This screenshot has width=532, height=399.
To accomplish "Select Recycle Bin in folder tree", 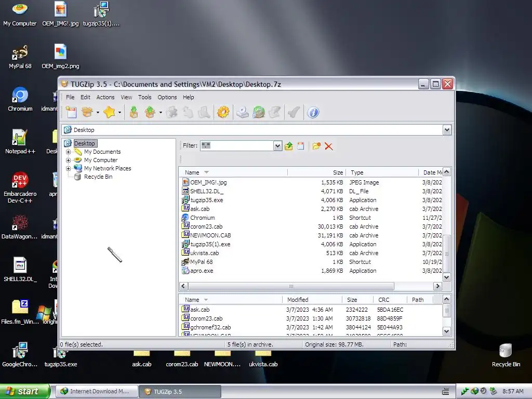I will pos(98,177).
